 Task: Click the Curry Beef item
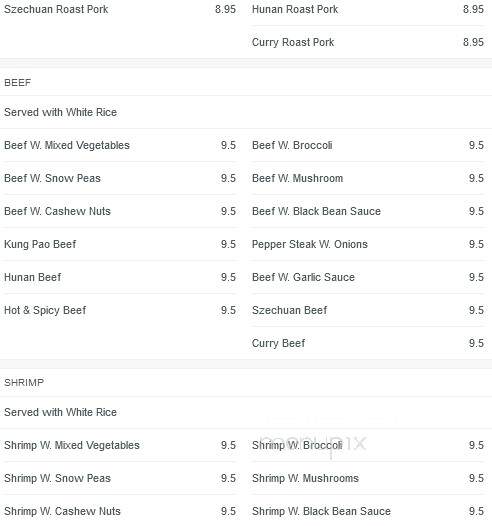[x=278, y=343]
